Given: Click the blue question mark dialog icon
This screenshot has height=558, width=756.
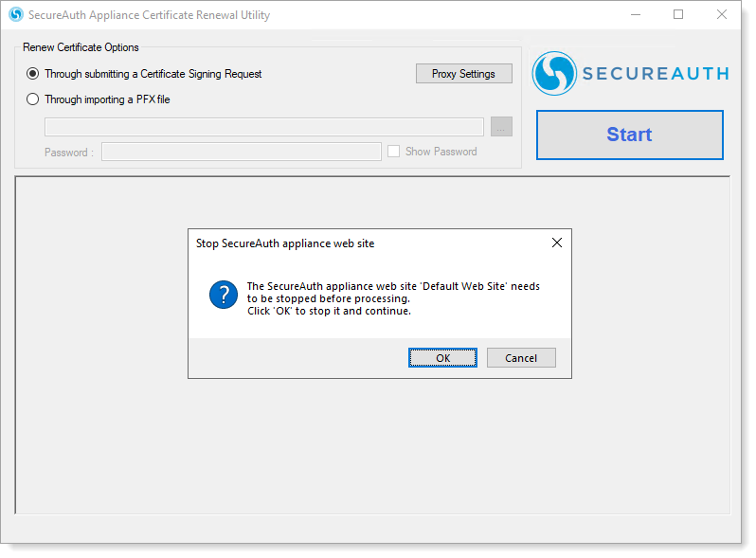Looking at the screenshot, I should [224, 295].
